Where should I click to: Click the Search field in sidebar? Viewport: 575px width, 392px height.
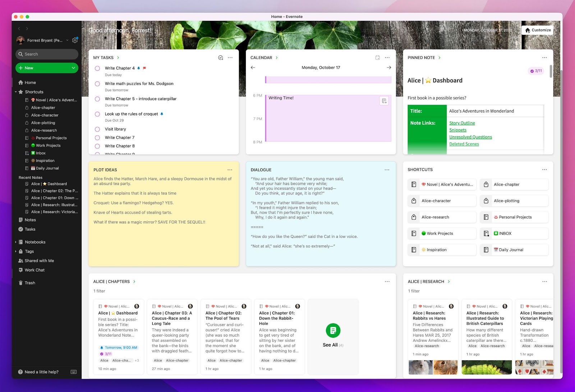[47, 54]
